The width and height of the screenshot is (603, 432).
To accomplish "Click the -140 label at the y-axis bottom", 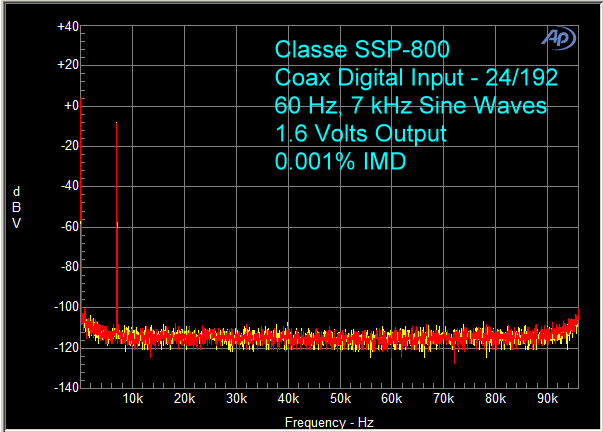I will click(66, 387).
